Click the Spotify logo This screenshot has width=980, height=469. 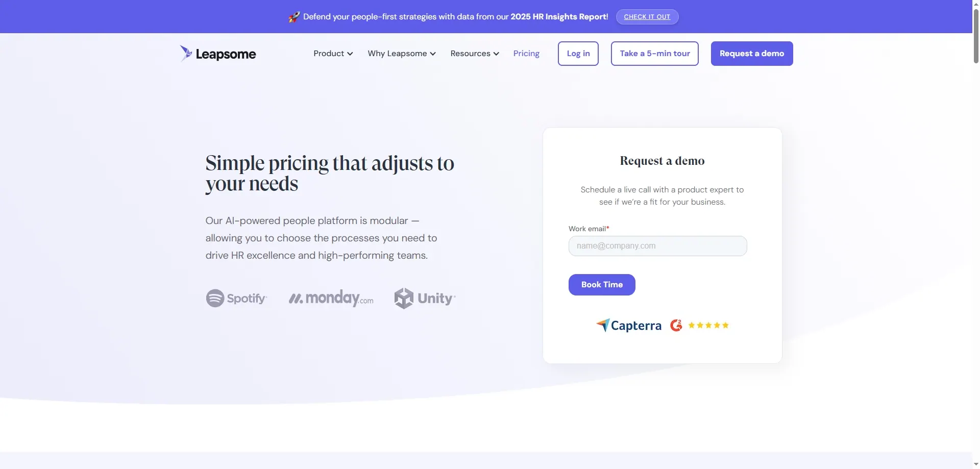pyautogui.click(x=236, y=298)
